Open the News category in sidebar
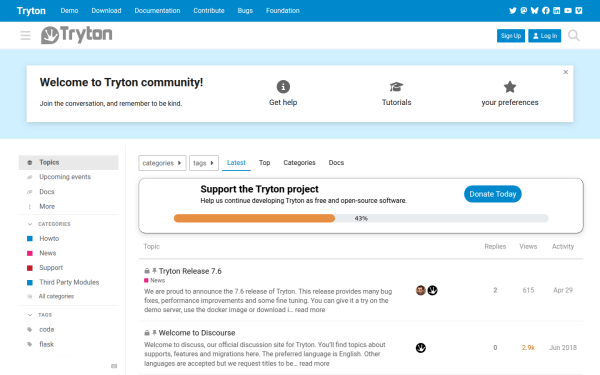 (x=68, y=253)
